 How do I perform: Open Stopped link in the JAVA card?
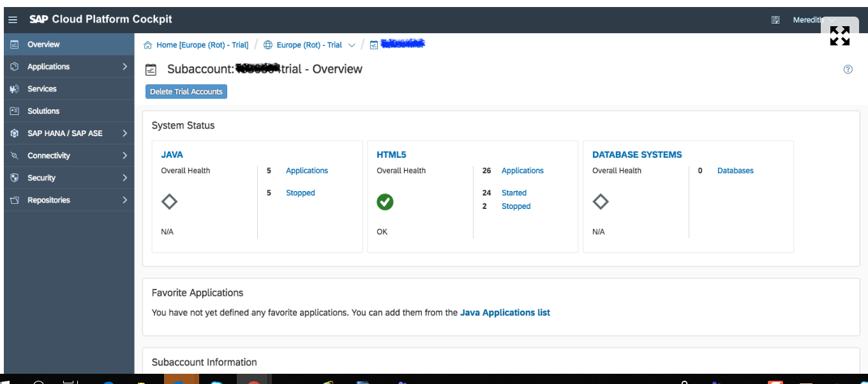301,193
